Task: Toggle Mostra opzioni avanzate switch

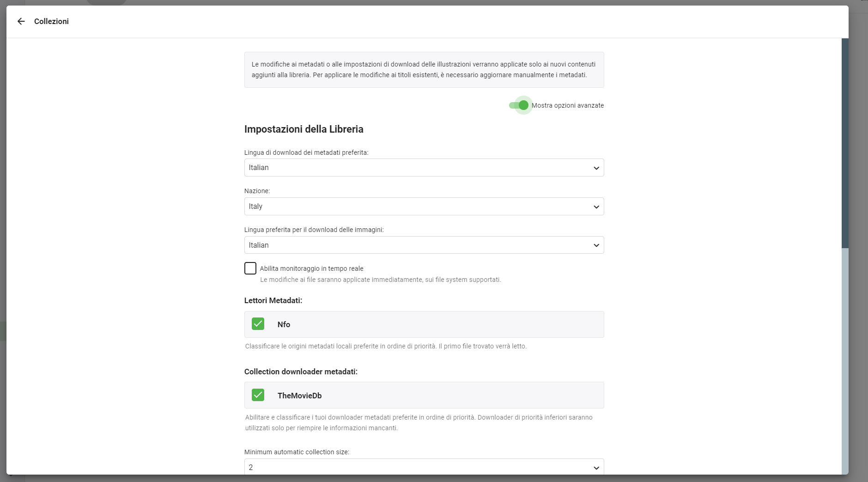Action: (x=519, y=105)
